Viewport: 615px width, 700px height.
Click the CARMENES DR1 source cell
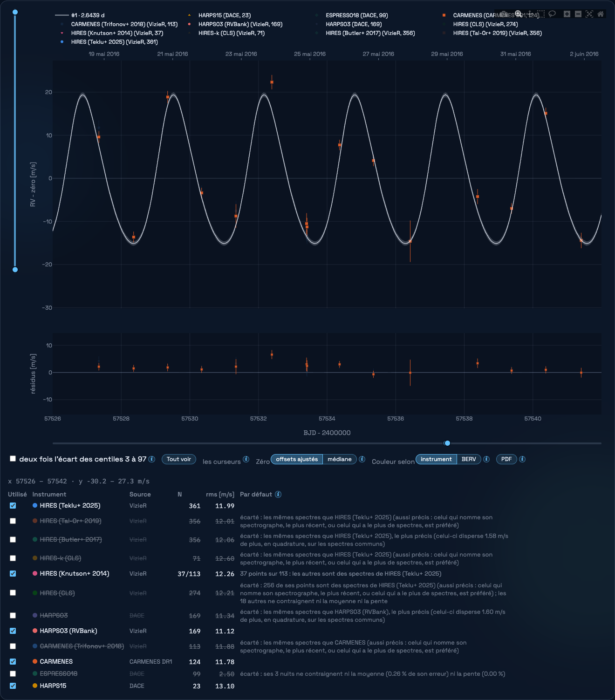[151, 662]
